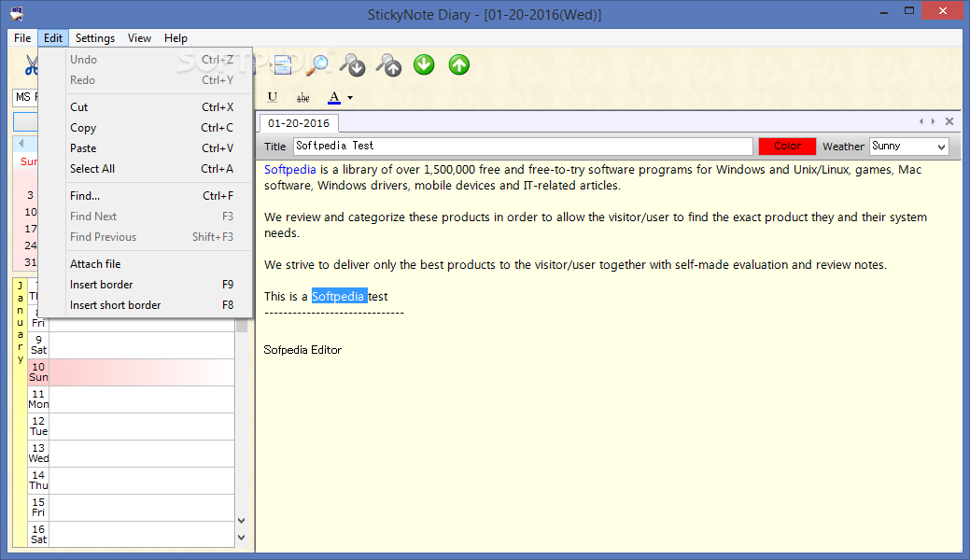Click the blue Softpedia link in the note

click(289, 170)
